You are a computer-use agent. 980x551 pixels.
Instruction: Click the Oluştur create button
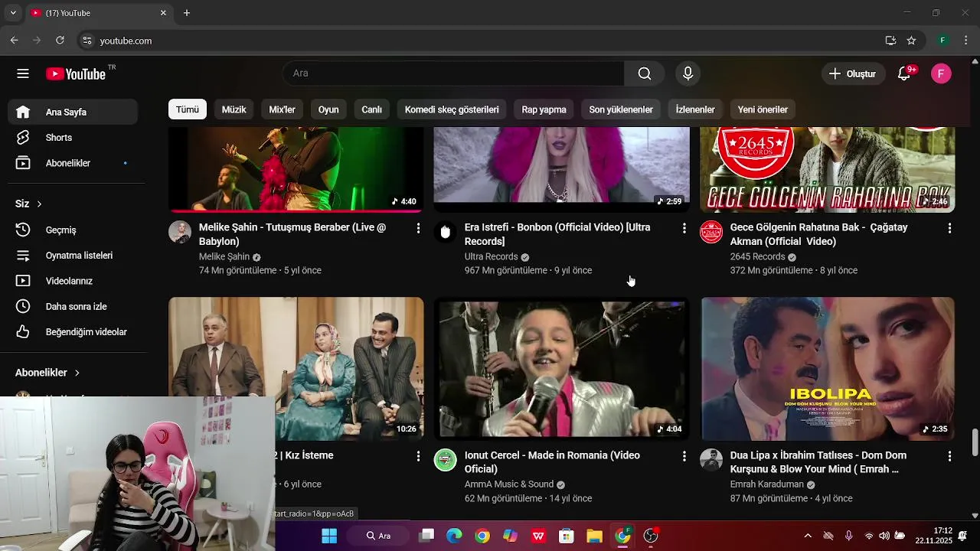click(852, 73)
